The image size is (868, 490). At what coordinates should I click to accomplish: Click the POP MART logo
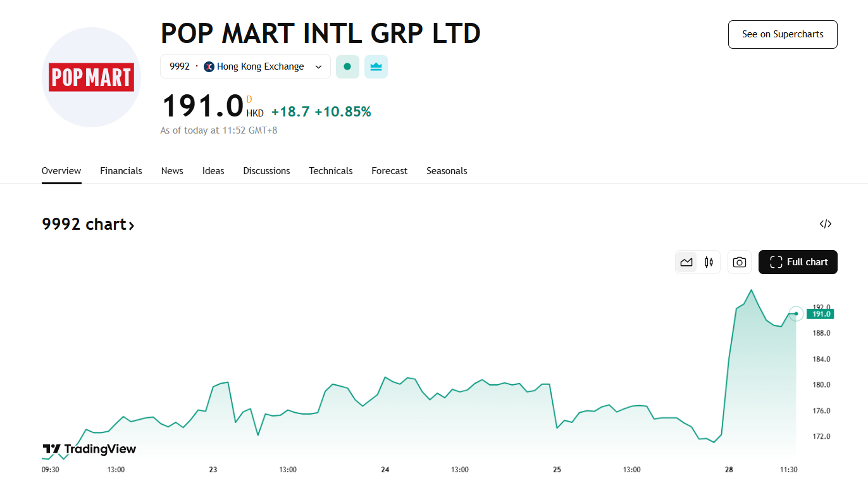point(91,77)
